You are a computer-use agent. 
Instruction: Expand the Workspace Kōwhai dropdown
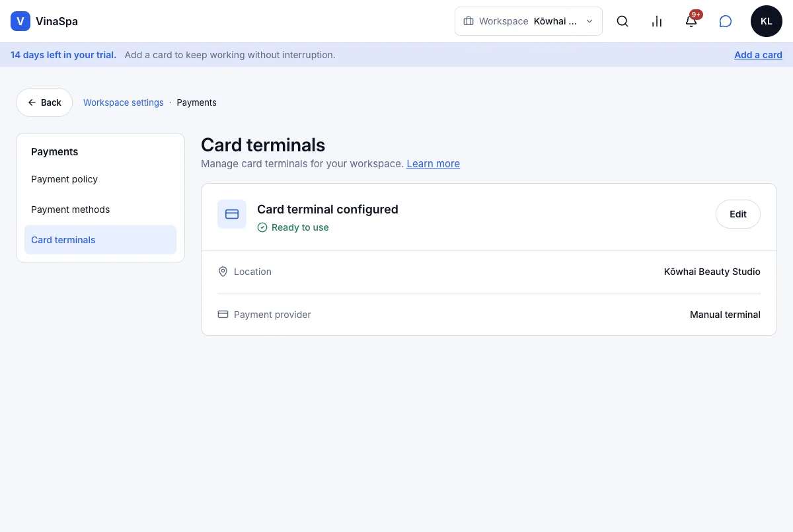click(529, 21)
